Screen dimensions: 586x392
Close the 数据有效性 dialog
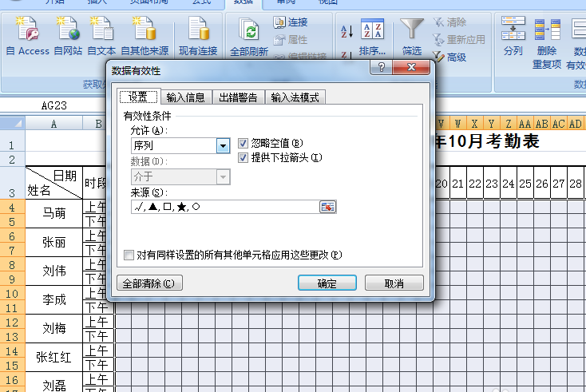pyautogui.click(x=411, y=67)
